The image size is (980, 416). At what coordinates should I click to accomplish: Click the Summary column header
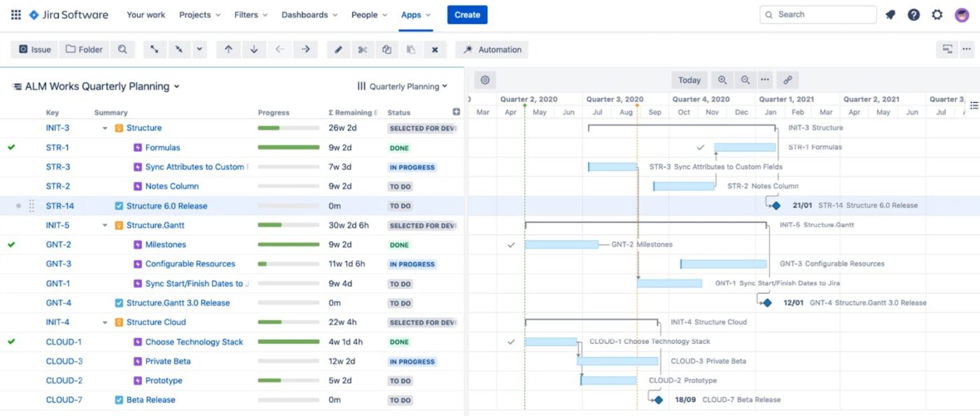click(x=111, y=113)
